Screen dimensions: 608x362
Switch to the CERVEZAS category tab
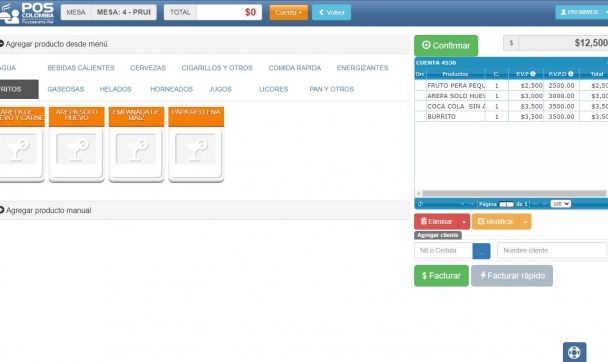click(x=148, y=68)
